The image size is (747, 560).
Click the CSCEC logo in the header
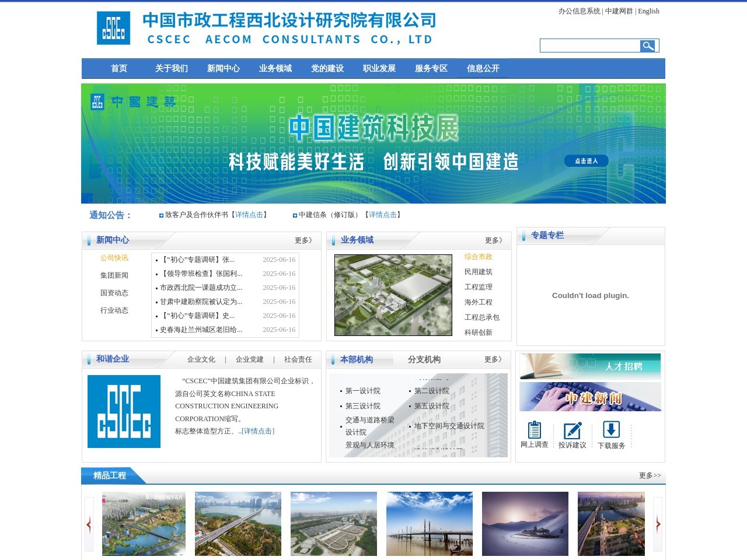[113, 28]
